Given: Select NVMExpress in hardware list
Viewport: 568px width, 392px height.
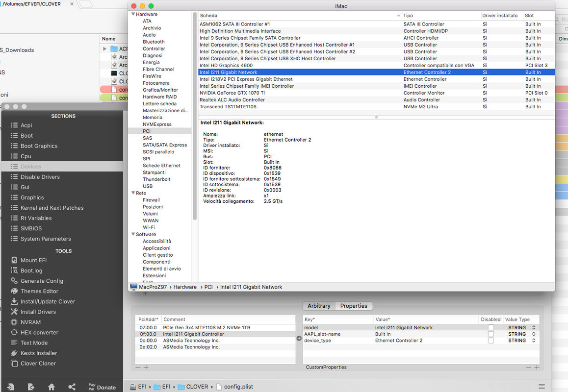Looking at the screenshot, I should click(x=157, y=124).
